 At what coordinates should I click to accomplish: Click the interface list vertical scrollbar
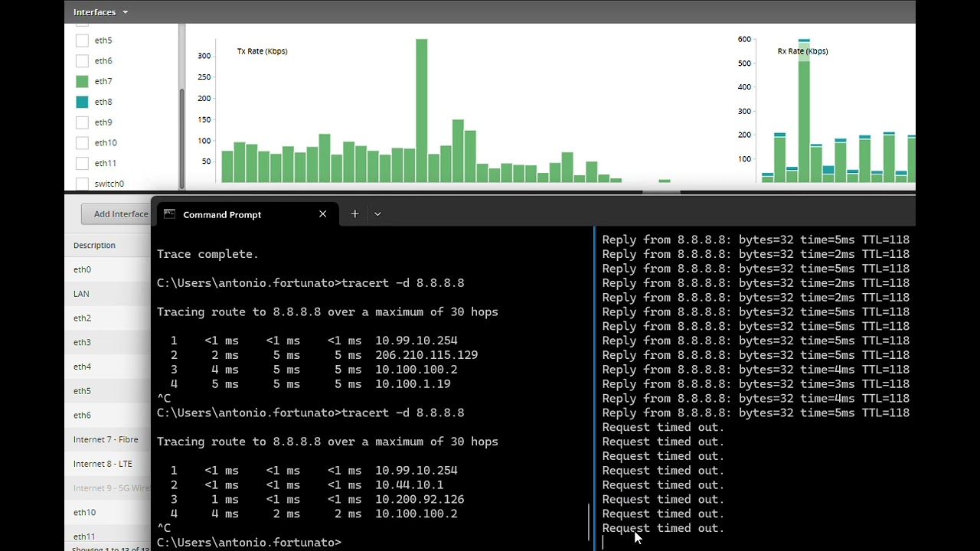click(181, 138)
